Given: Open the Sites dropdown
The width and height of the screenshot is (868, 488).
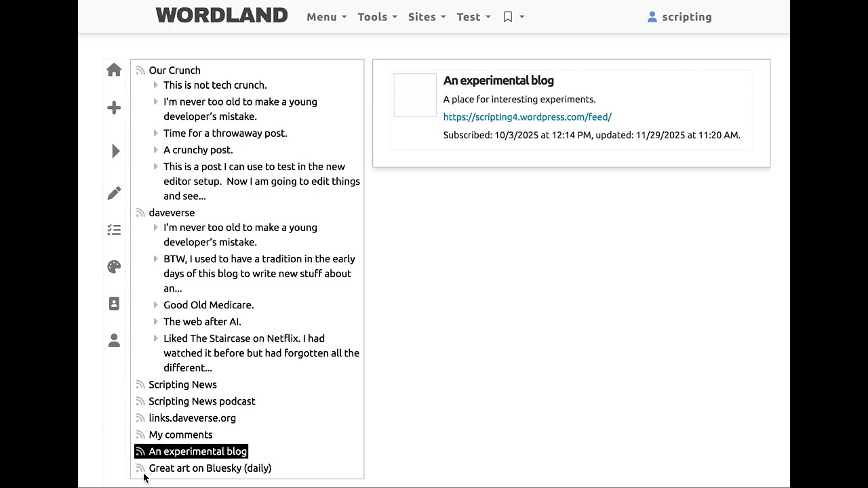Looking at the screenshot, I should click(427, 17).
